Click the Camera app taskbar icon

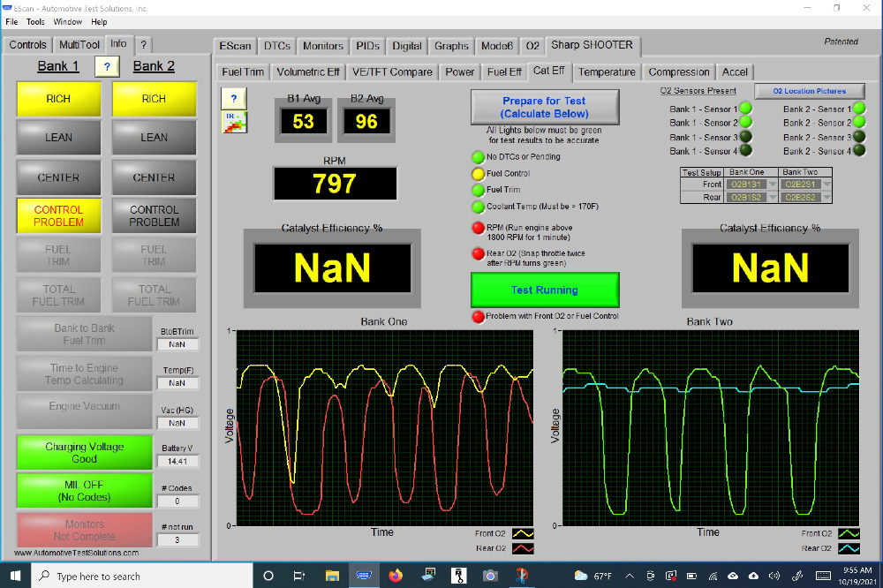(490, 576)
